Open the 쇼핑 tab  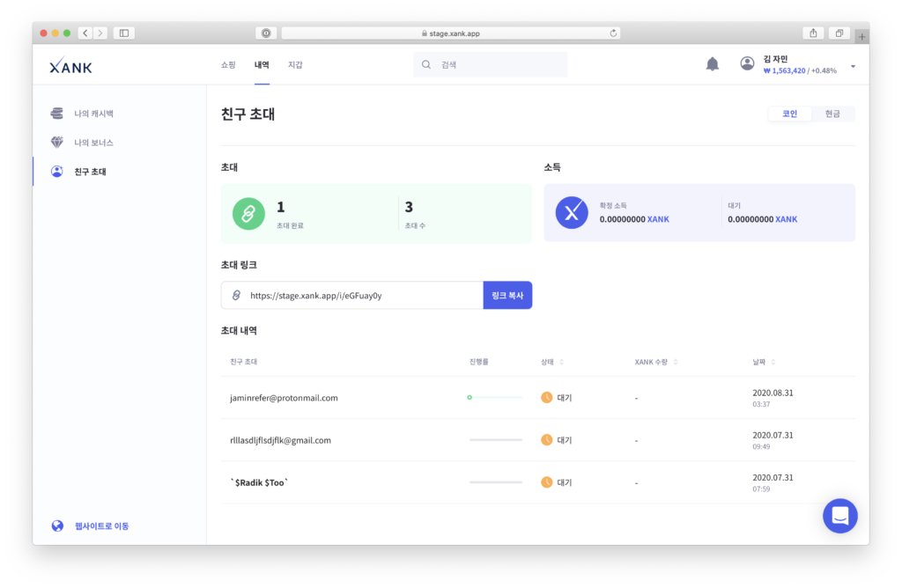(x=228, y=65)
